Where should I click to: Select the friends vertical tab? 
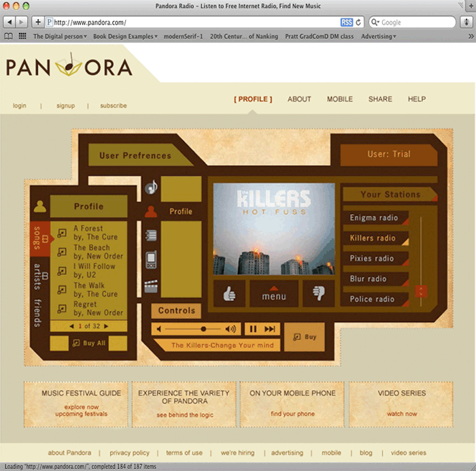pos(38,313)
